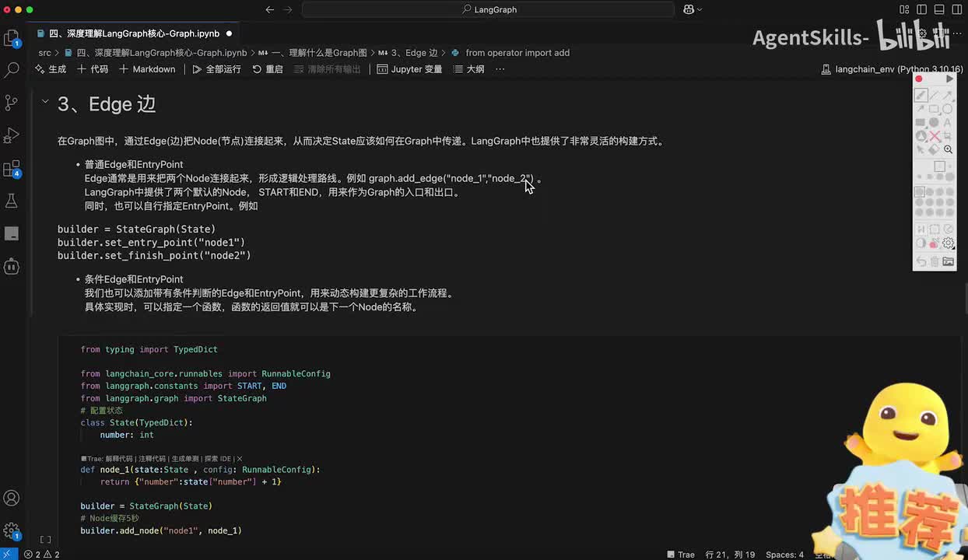
Task: Toggle the primary side bar
Action: point(921,9)
